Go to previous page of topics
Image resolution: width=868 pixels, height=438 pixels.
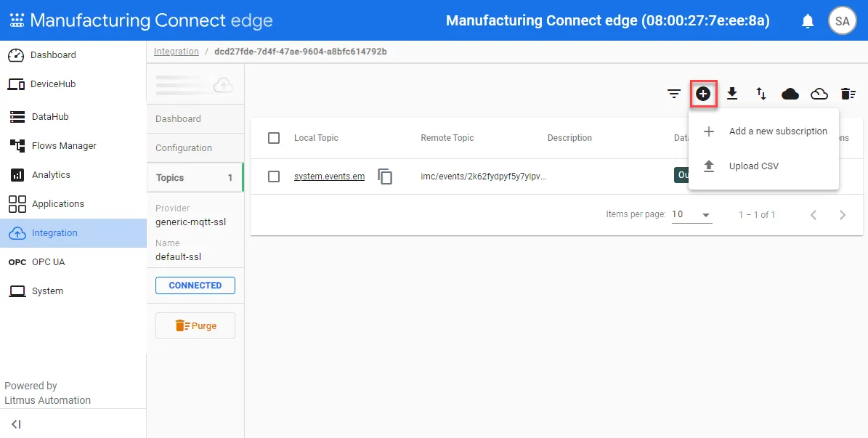814,215
